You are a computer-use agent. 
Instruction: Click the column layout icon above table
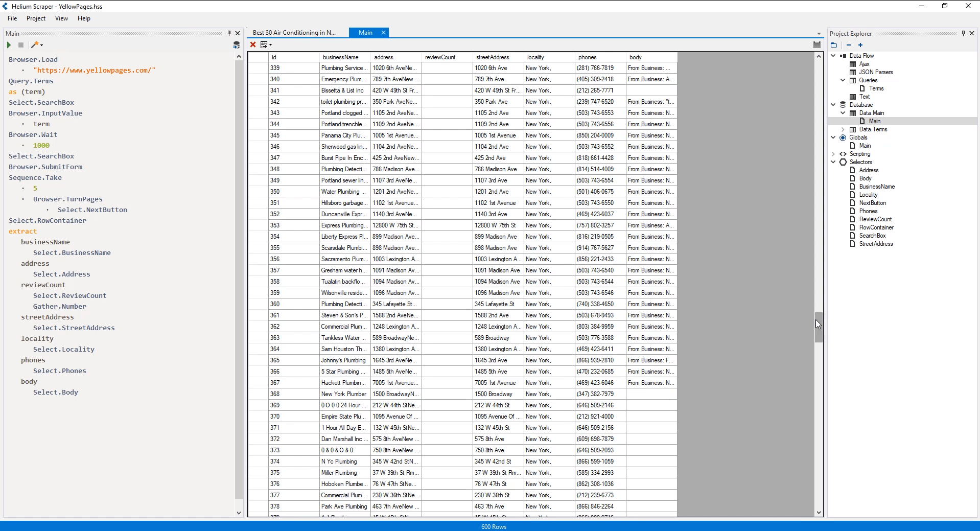click(x=816, y=44)
